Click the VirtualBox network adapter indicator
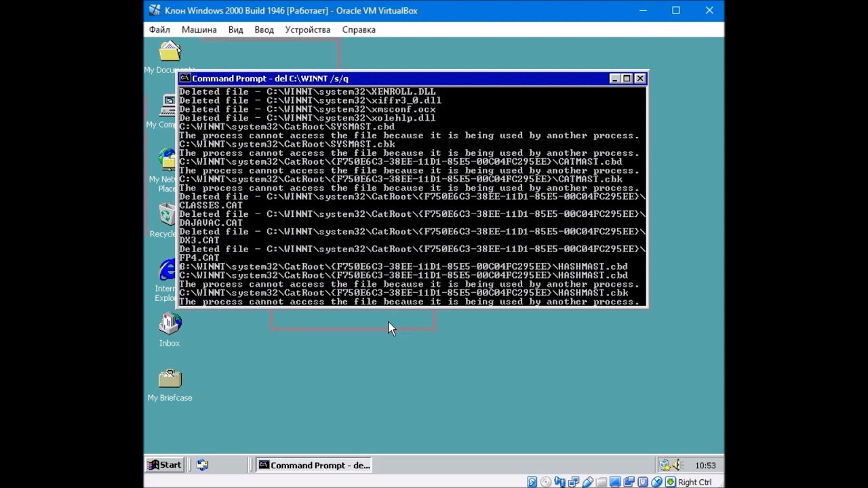868x488 pixels. 574,482
